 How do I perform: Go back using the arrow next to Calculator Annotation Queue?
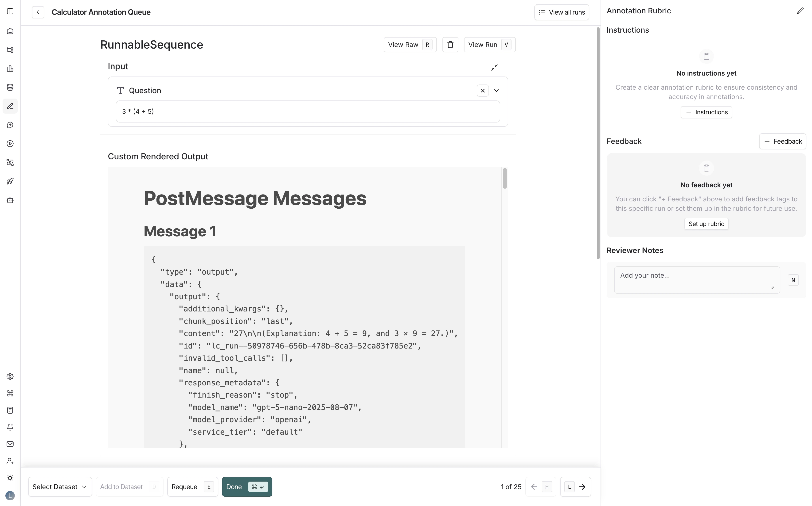pyautogui.click(x=38, y=12)
